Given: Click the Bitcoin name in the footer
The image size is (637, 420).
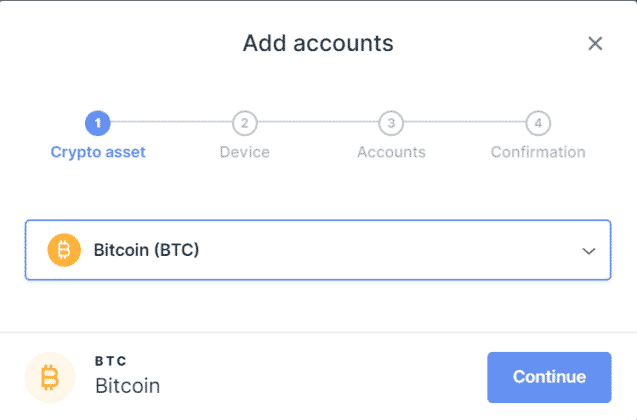Looking at the screenshot, I should tap(127, 385).
